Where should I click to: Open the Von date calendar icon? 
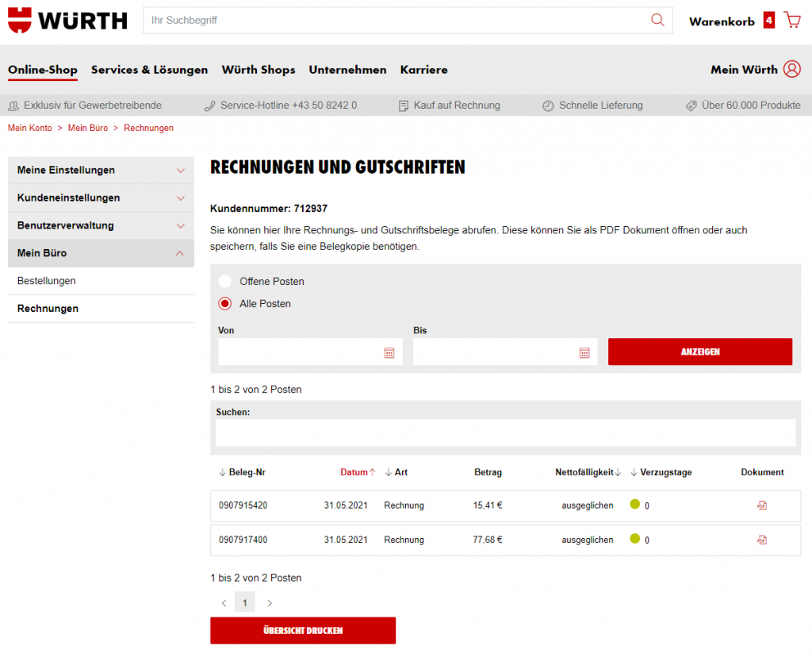point(389,352)
